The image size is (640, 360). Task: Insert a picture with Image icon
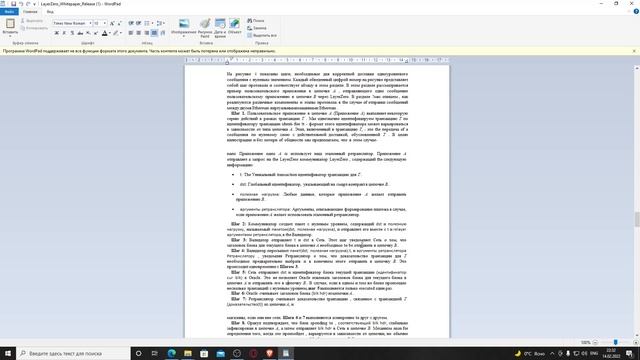[184, 24]
